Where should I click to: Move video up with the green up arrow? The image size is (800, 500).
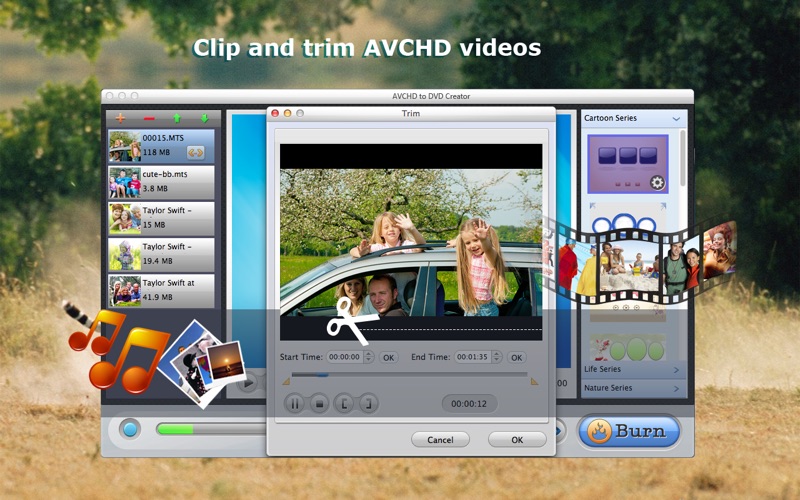click(x=177, y=118)
